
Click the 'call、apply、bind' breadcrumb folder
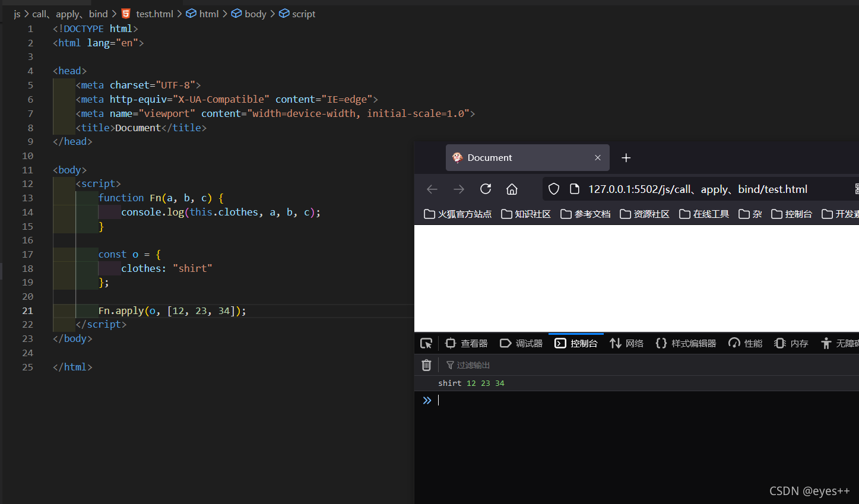(70, 14)
